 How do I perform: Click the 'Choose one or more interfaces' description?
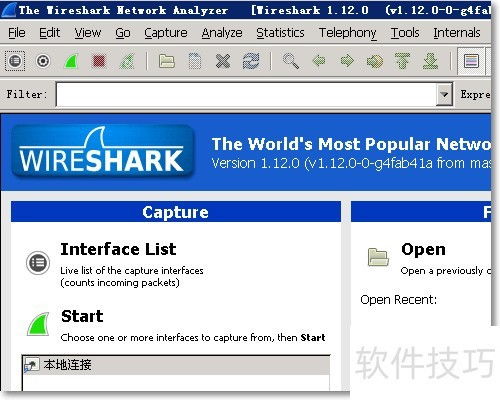(193, 337)
